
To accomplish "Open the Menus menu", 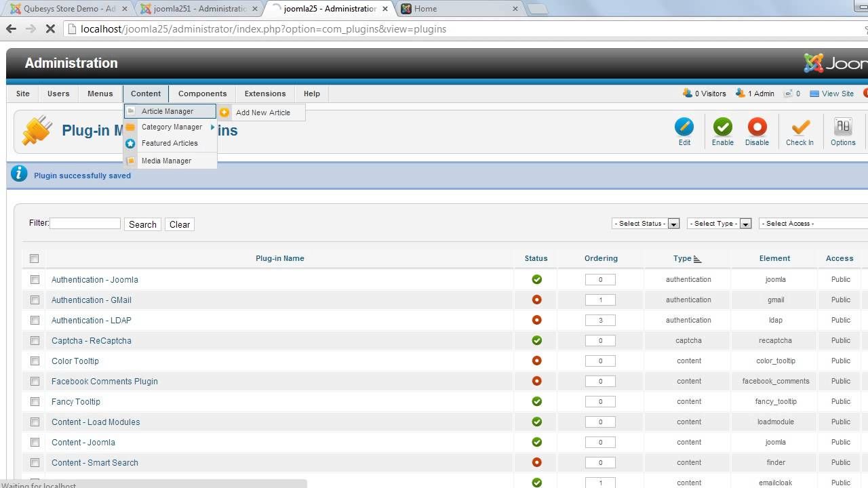I will click(100, 94).
